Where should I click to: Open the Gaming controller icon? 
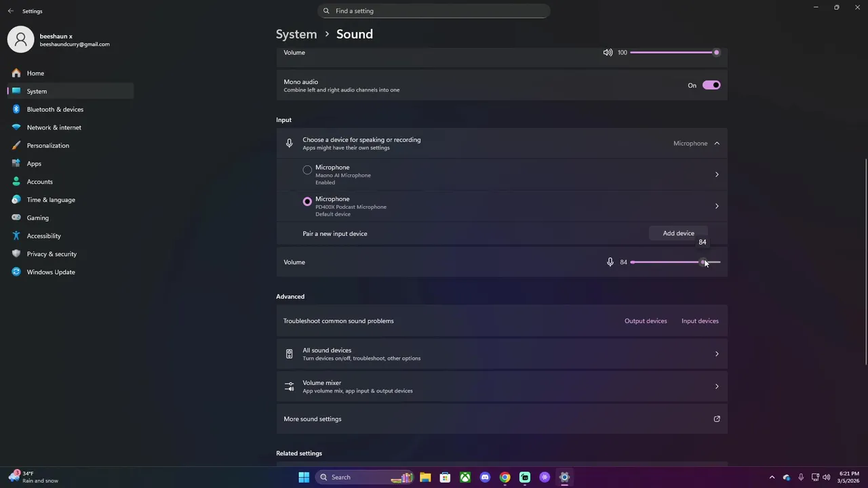[16, 218]
